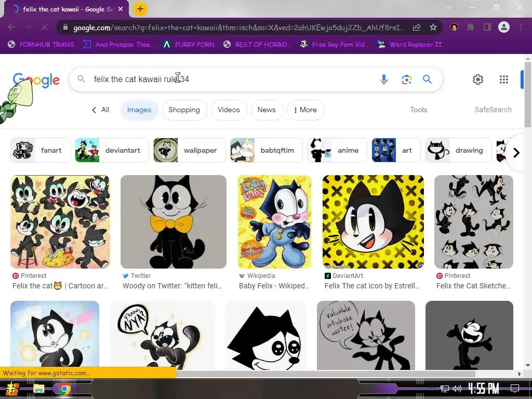Show more filter chips with right arrow
Viewport: 532px width, 399px height.
pyautogui.click(x=516, y=153)
